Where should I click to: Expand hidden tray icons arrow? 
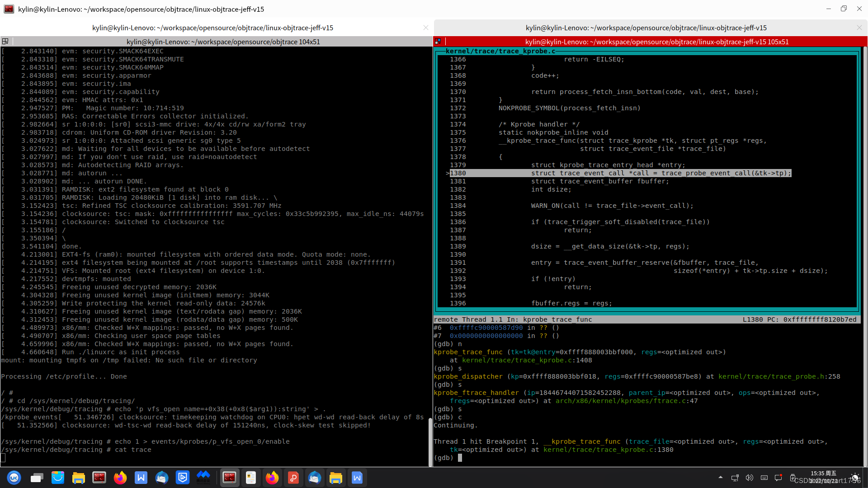pos(721,477)
